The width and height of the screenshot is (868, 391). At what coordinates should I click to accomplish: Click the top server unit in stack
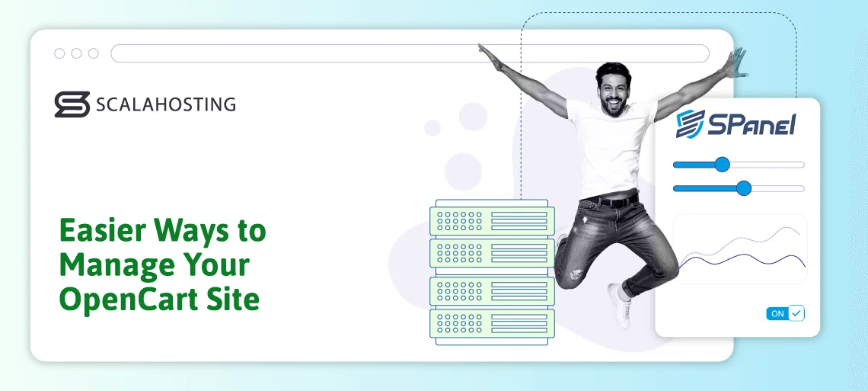(x=492, y=221)
